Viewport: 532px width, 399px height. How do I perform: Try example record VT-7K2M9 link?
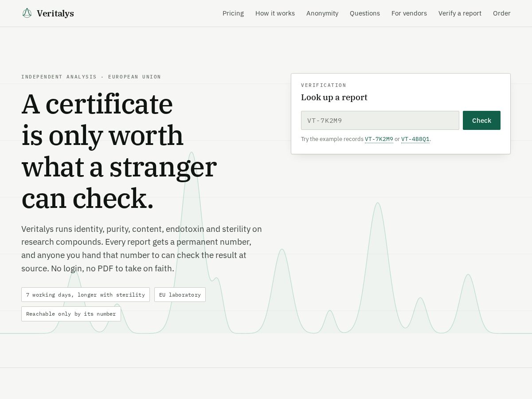379,139
